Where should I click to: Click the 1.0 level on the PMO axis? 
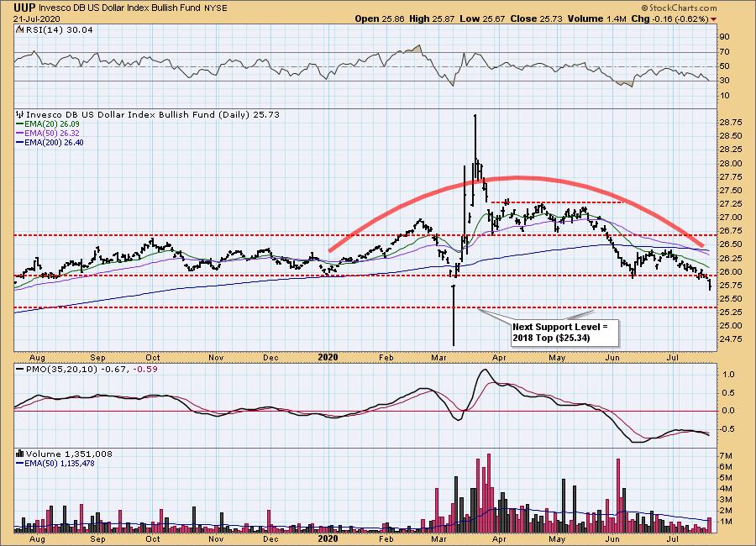pyautogui.click(x=728, y=375)
